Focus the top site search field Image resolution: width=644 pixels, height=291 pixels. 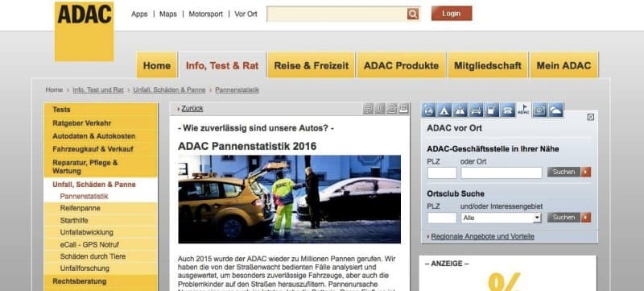pyautogui.click(x=336, y=14)
